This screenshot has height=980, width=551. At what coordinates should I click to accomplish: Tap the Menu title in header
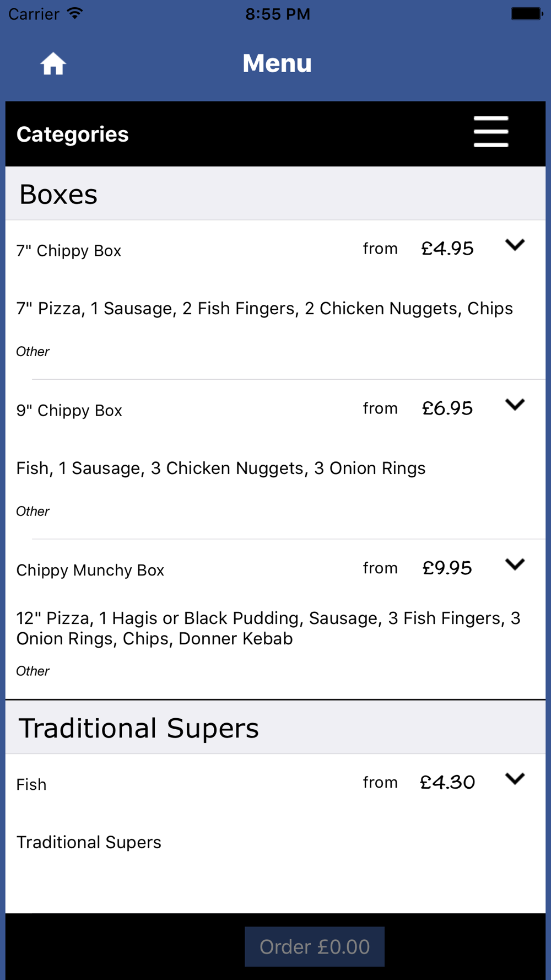(277, 63)
